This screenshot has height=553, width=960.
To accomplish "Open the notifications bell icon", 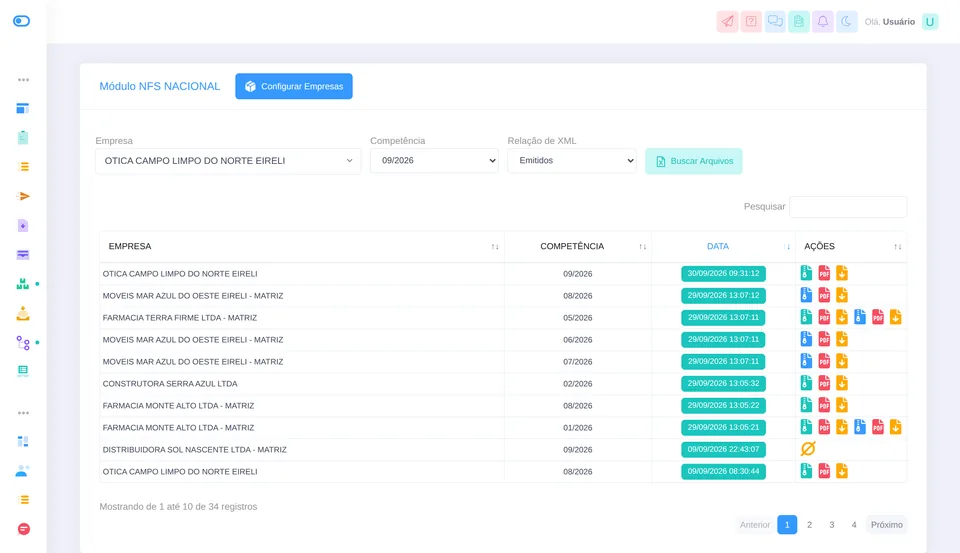I will tap(823, 21).
